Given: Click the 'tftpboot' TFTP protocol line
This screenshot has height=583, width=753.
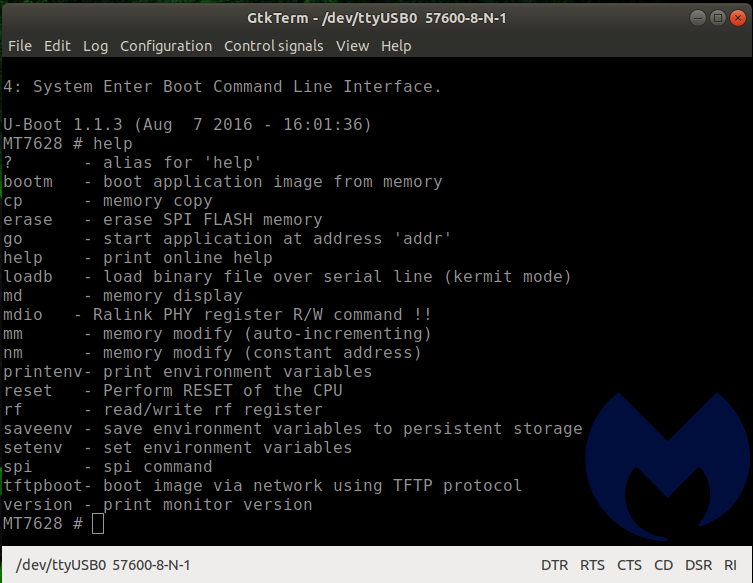Looking at the screenshot, I should [263, 486].
